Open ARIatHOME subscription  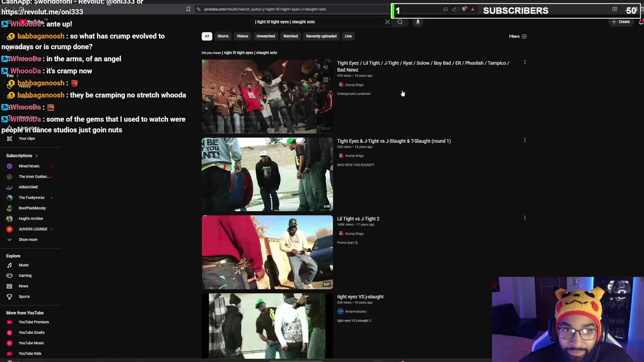[x=28, y=188]
